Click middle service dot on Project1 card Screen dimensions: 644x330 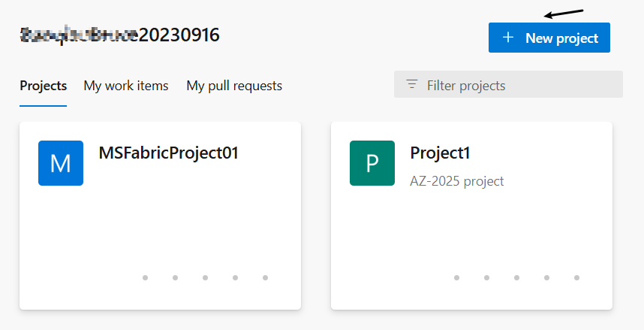(x=516, y=277)
